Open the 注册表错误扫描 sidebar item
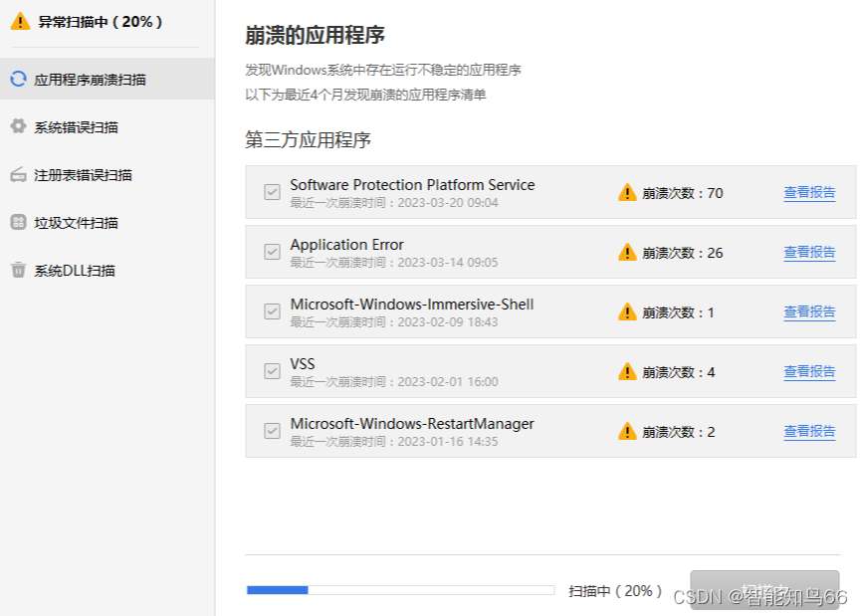Image resolution: width=863 pixels, height=616 pixels. [108, 175]
